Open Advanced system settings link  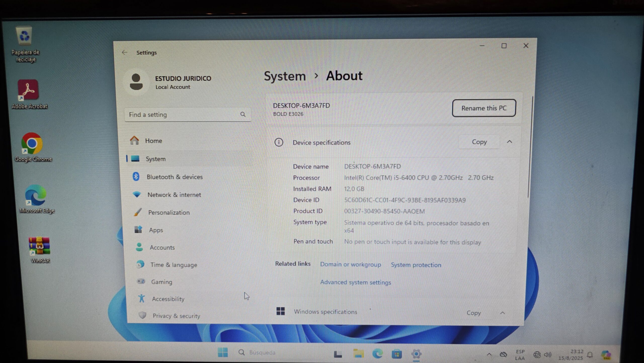pyautogui.click(x=355, y=282)
